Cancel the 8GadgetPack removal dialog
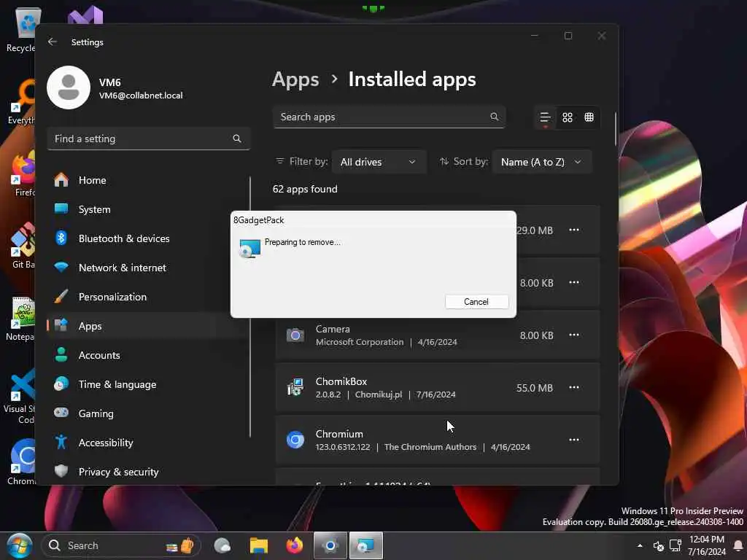 (476, 301)
